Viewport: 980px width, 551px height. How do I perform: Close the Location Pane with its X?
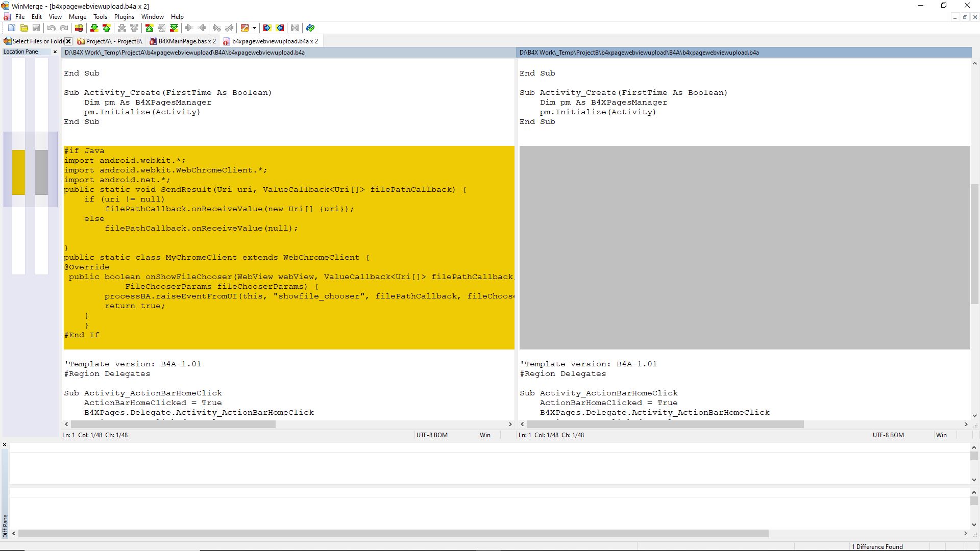(55, 52)
